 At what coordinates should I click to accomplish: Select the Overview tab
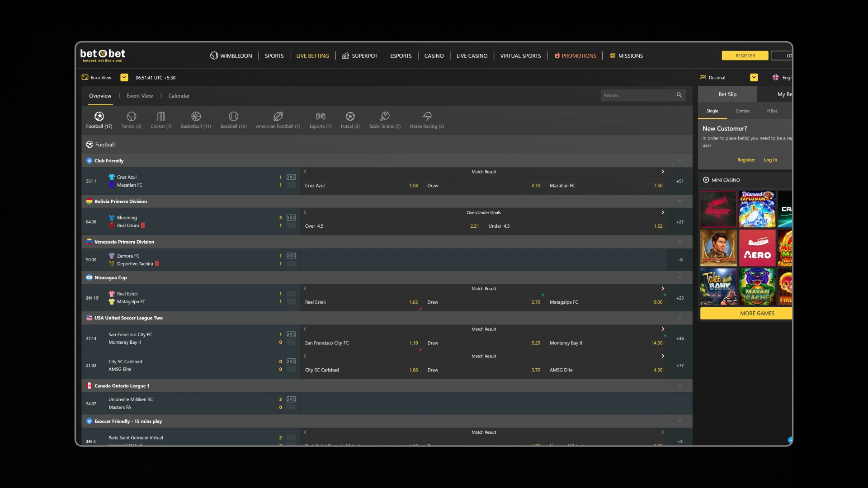click(x=100, y=96)
